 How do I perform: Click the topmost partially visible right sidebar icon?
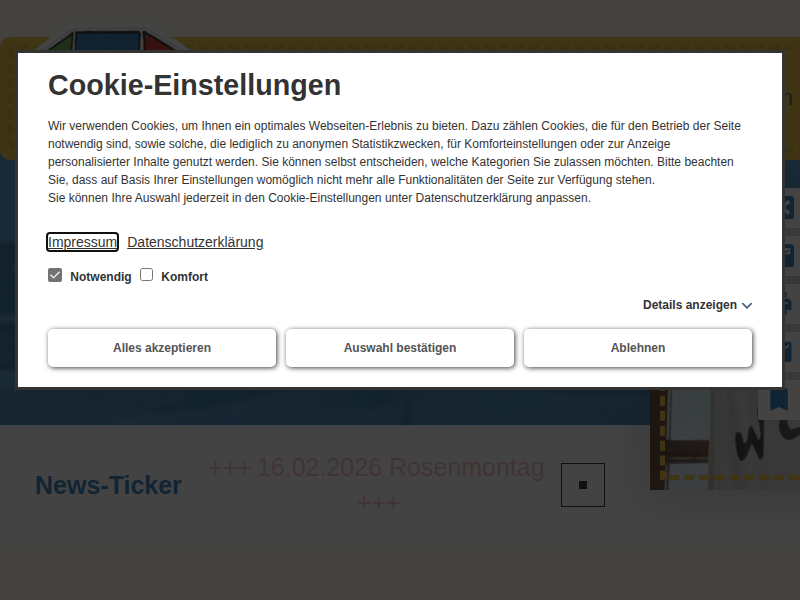tap(789, 207)
